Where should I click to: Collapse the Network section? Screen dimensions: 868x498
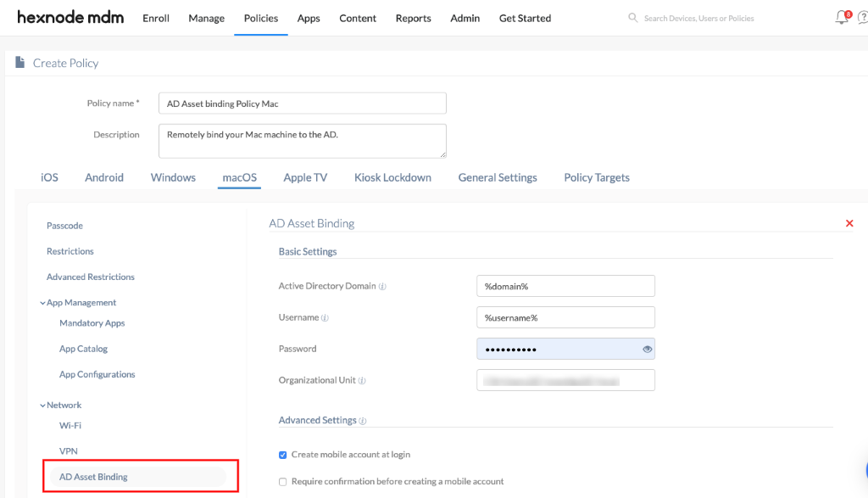click(42, 406)
